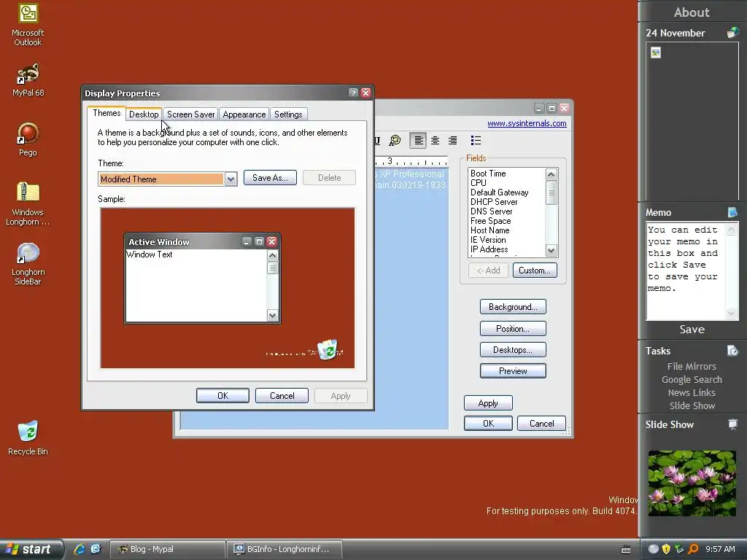Click OK in Display Properties
The image size is (747, 560).
(222, 396)
